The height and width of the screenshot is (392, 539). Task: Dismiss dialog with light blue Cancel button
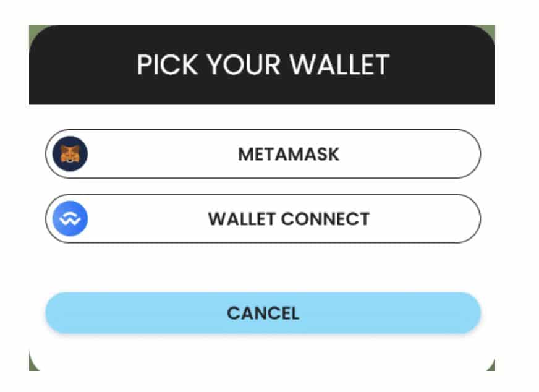click(263, 313)
